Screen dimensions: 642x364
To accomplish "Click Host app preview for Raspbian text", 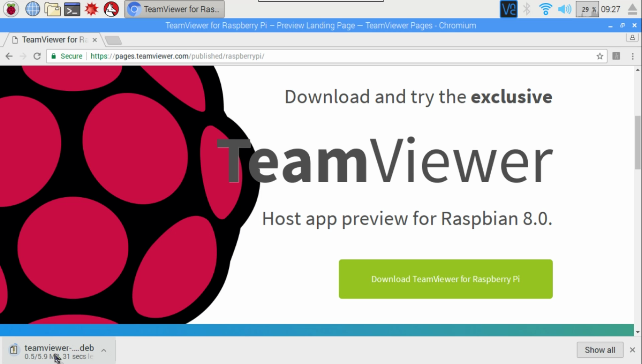I will click(x=407, y=219).
